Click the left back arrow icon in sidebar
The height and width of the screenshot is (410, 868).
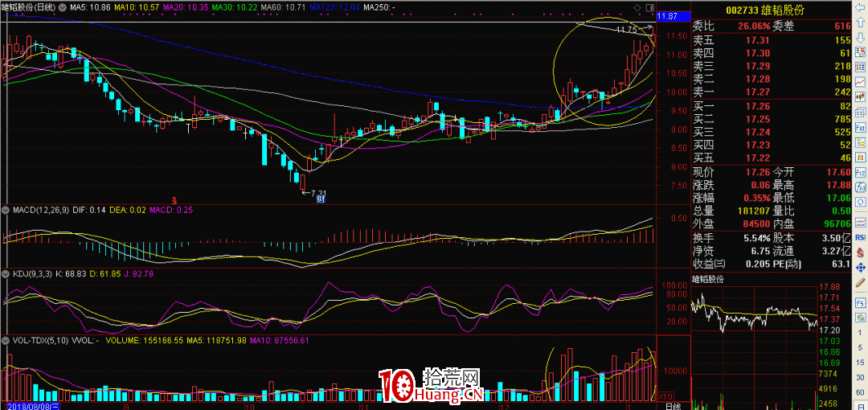point(860,7)
